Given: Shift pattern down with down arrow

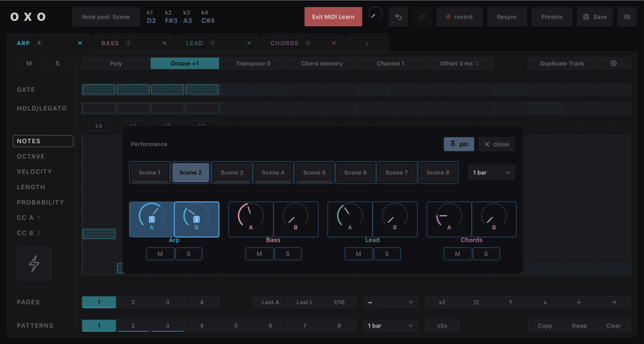Looking at the screenshot, I should pyautogui.click(x=545, y=302).
